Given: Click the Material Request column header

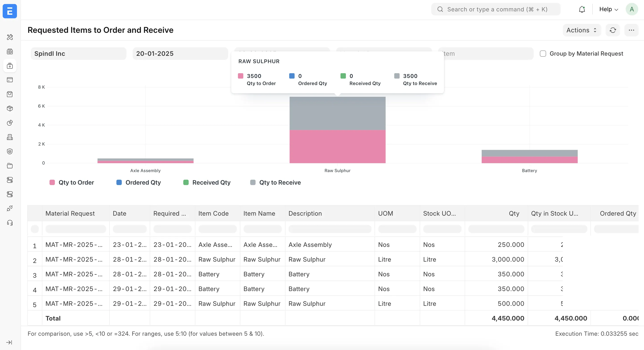Looking at the screenshot, I should pyautogui.click(x=70, y=213).
